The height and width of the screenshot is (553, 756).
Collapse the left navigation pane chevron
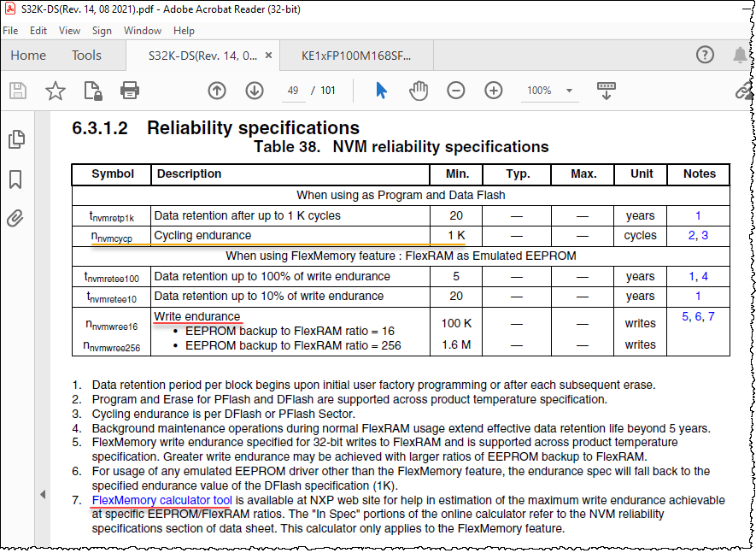43,492
